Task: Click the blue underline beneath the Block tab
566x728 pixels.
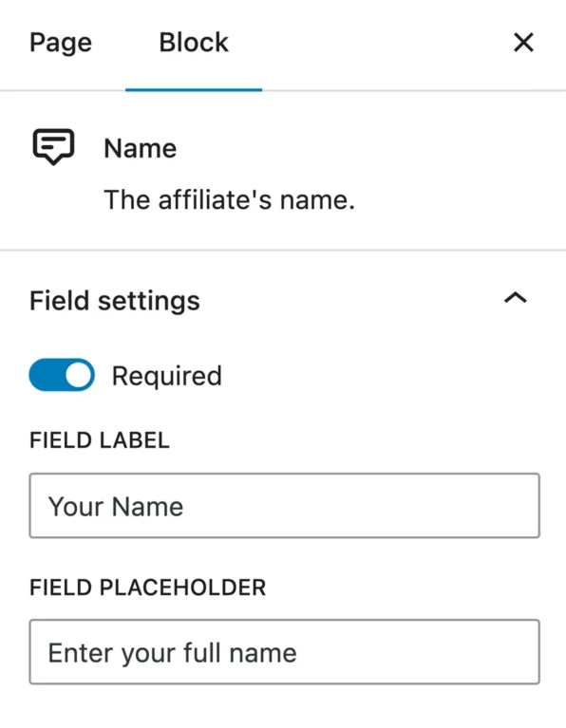Action: [x=194, y=89]
